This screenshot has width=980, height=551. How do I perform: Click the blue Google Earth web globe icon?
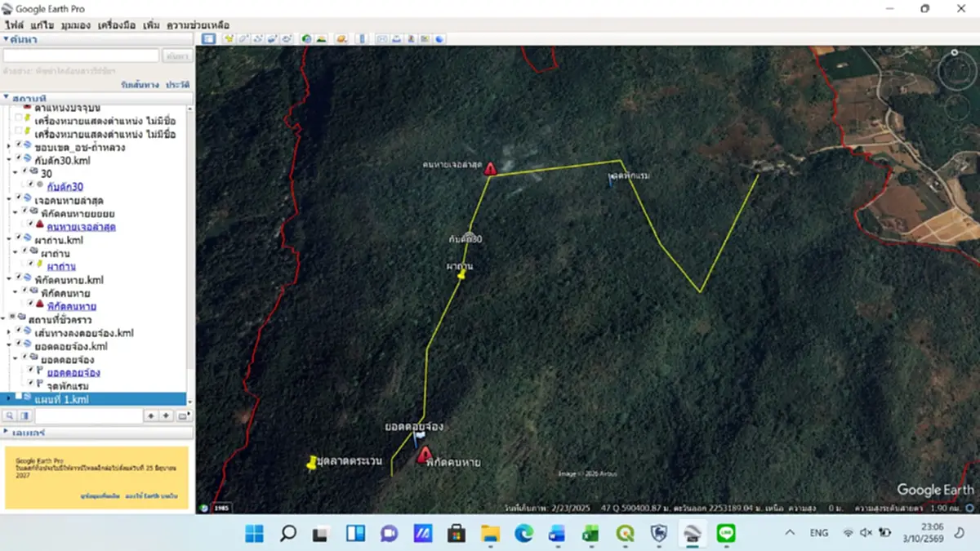(x=439, y=38)
